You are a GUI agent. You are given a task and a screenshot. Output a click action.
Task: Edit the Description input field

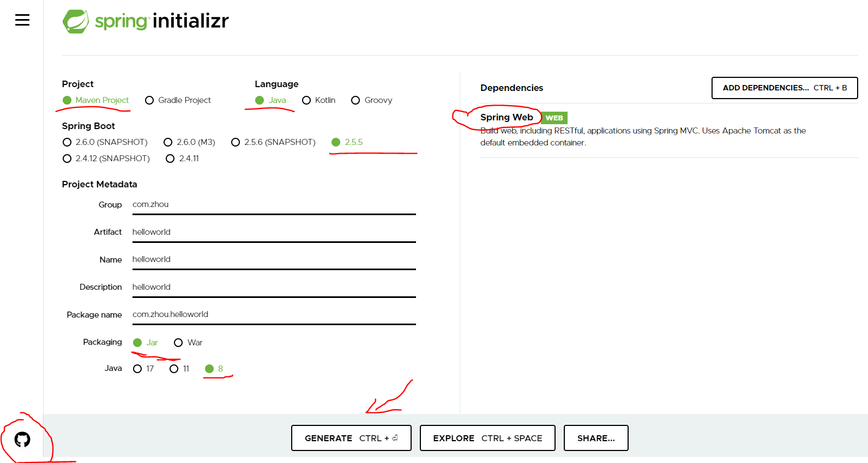[274, 287]
